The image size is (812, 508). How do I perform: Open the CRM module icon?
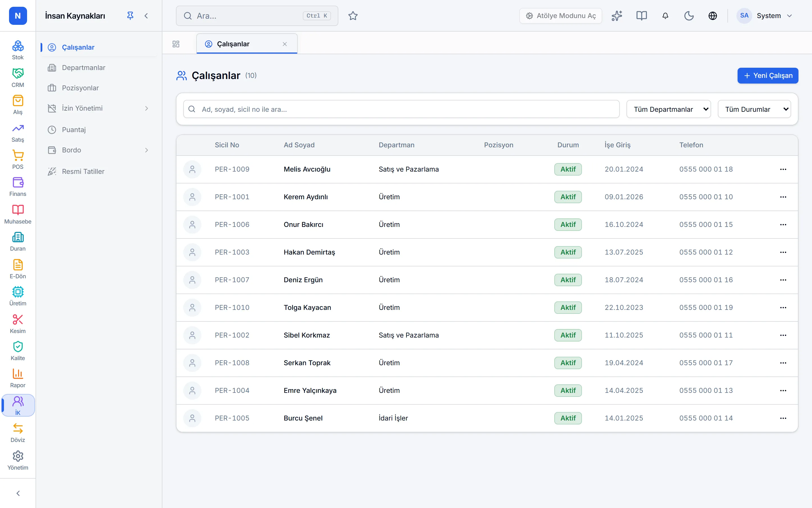point(18,78)
